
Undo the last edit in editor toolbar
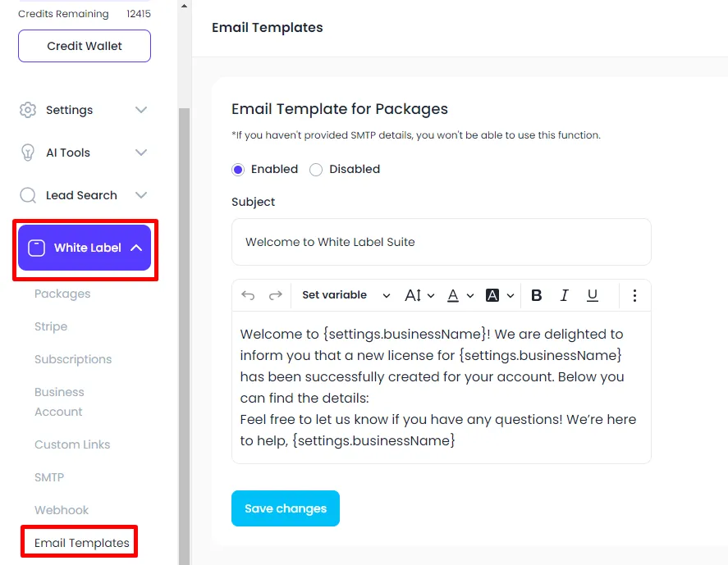[248, 295]
